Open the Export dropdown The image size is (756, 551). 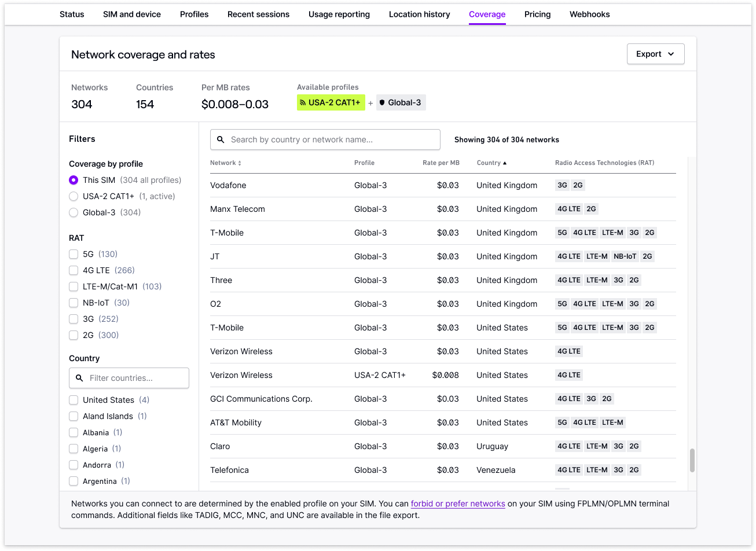click(655, 53)
